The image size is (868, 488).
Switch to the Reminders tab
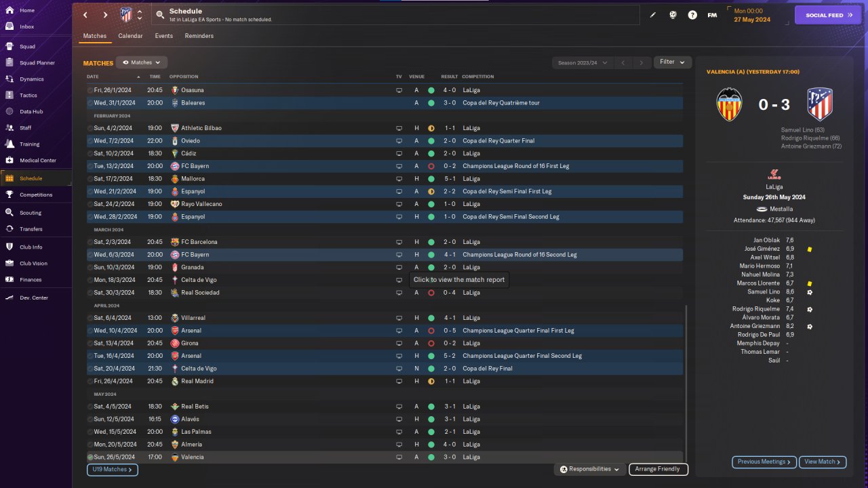coord(199,36)
